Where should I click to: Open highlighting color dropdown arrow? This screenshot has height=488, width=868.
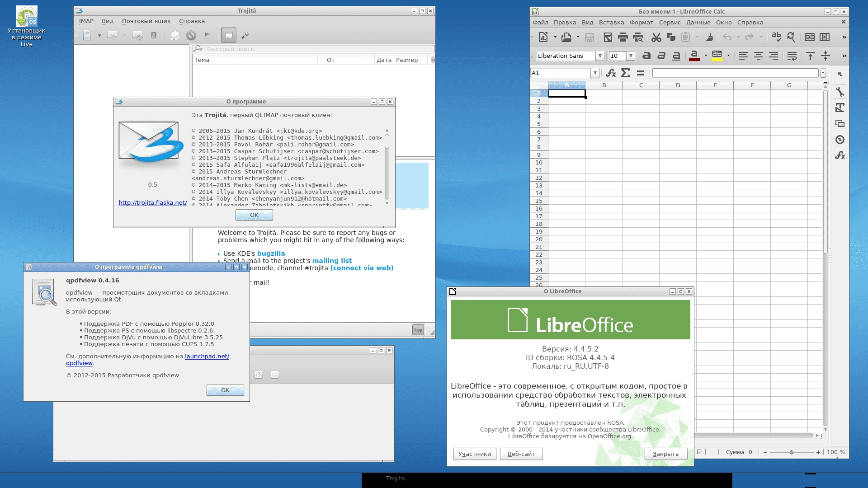click(728, 56)
